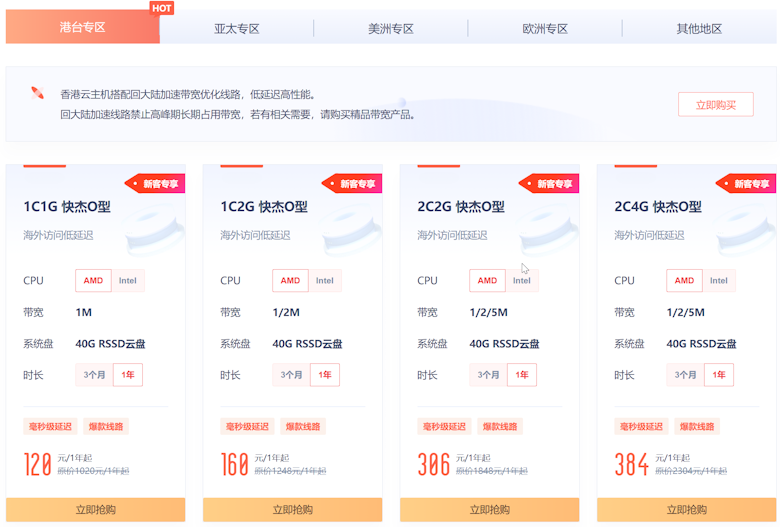Viewport: 780px width, 527px height.
Task: Click the HOT badge on 港台专区 tab
Action: point(162,8)
